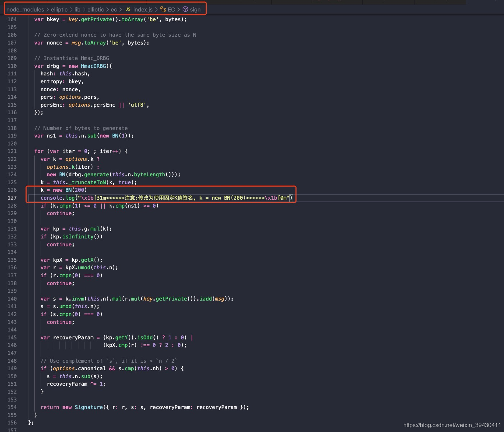Open the ec folder breadcrumb

click(x=114, y=9)
